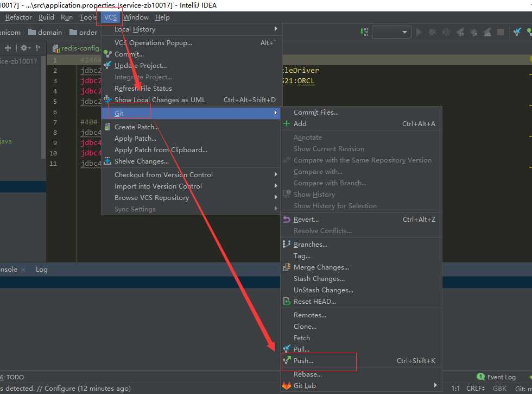Image resolution: width=532 pixels, height=394 pixels.
Task: Click the Configure link in status bar
Action: (59, 388)
